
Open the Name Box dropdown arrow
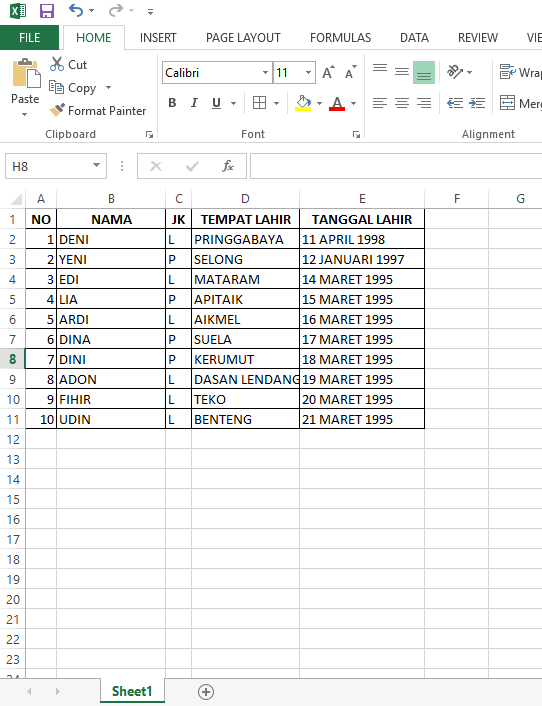96,165
